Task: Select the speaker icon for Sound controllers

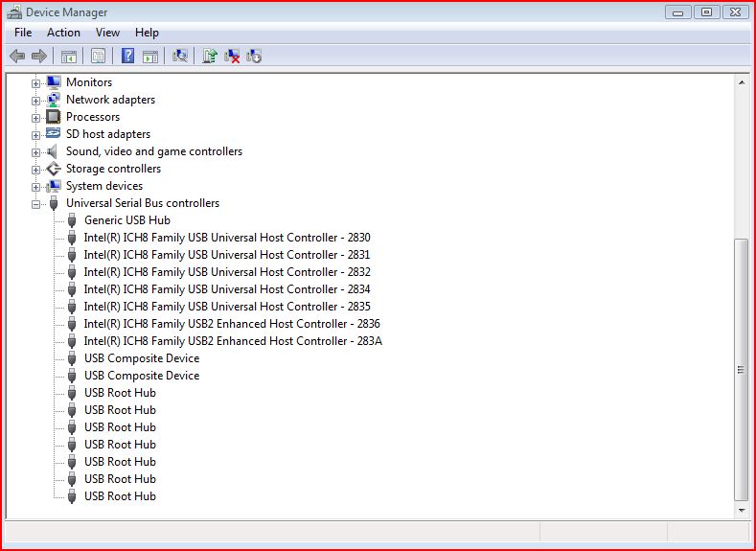Action: 53,151
